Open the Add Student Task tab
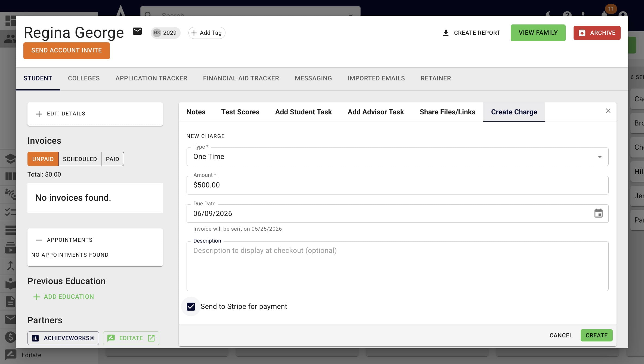Viewport: 644px width, 364px height. pos(303,112)
